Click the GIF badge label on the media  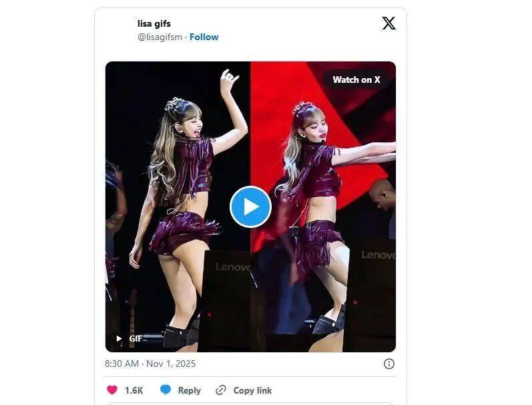point(136,339)
